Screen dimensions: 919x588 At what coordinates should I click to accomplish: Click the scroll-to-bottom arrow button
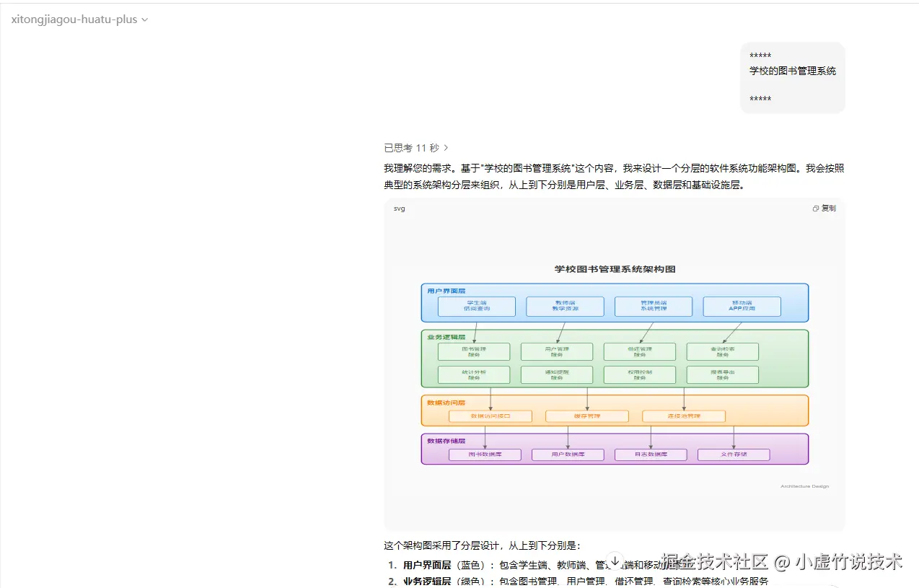(x=614, y=561)
